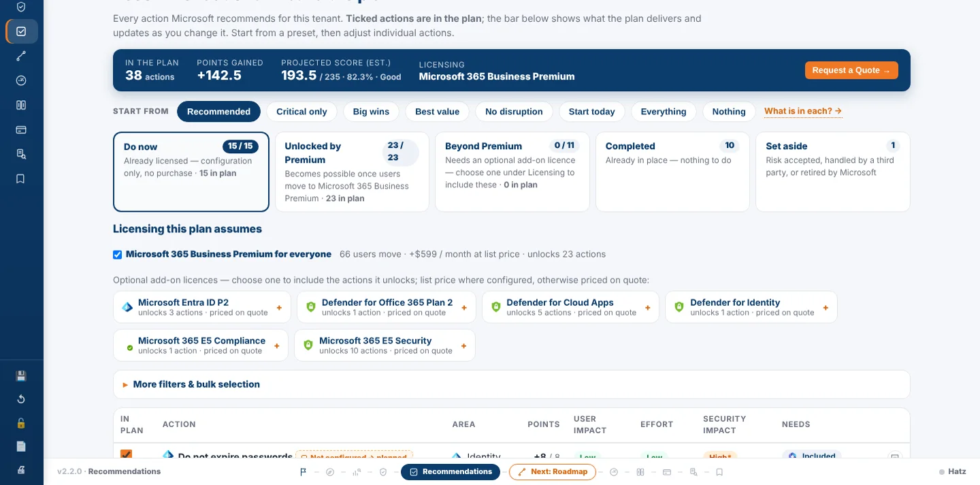
Task: Click the document page icon in the sidebar
Action: tap(21, 446)
